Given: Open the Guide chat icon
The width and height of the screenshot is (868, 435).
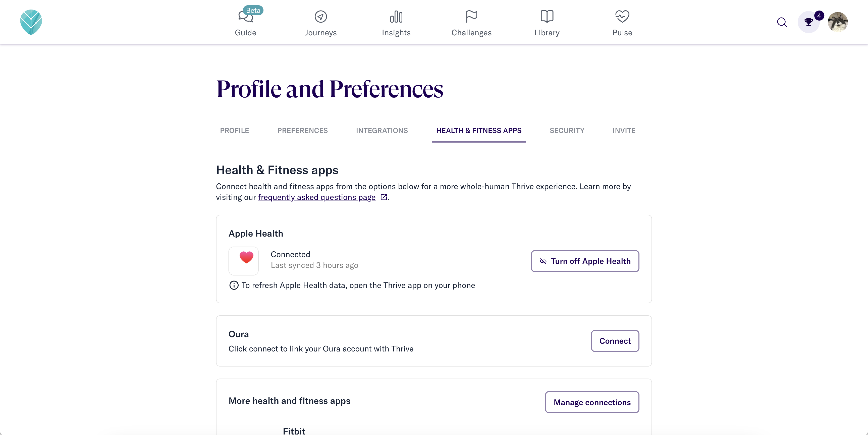Looking at the screenshot, I should coord(246,17).
